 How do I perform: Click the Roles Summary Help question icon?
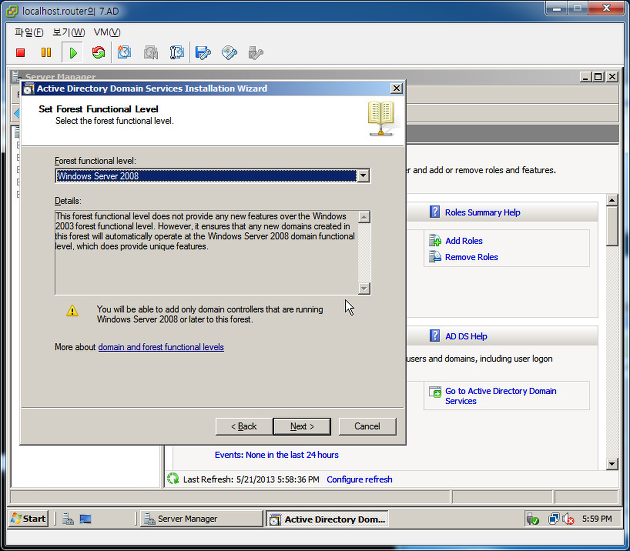point(435,212)
